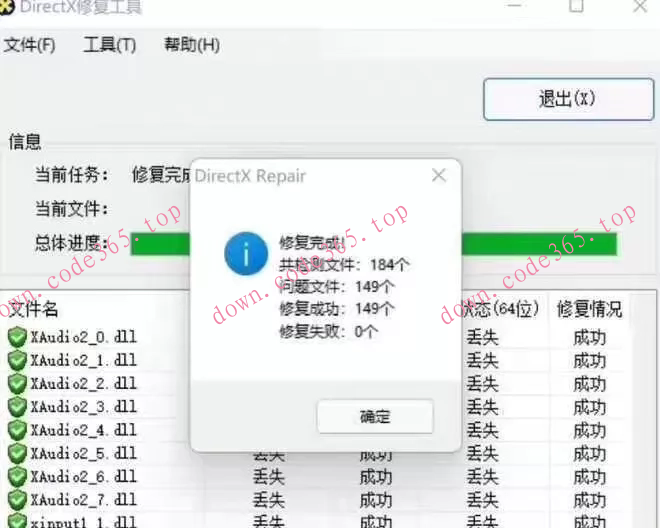This screenshot has height=528, width=660.
Task: Open the 工具(T) menu
Action: point(109,45)
